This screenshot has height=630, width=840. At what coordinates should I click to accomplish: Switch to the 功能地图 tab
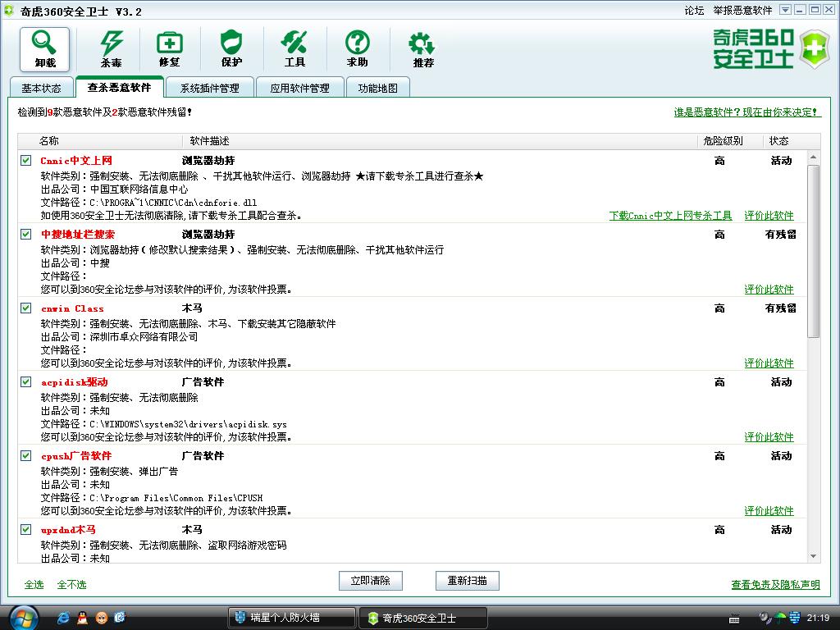coord(377,88)
